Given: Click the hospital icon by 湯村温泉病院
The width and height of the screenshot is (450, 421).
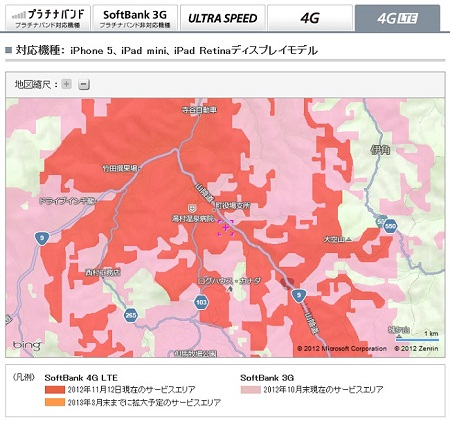Looking at the screenshot, I should click(x=192, y=209).
